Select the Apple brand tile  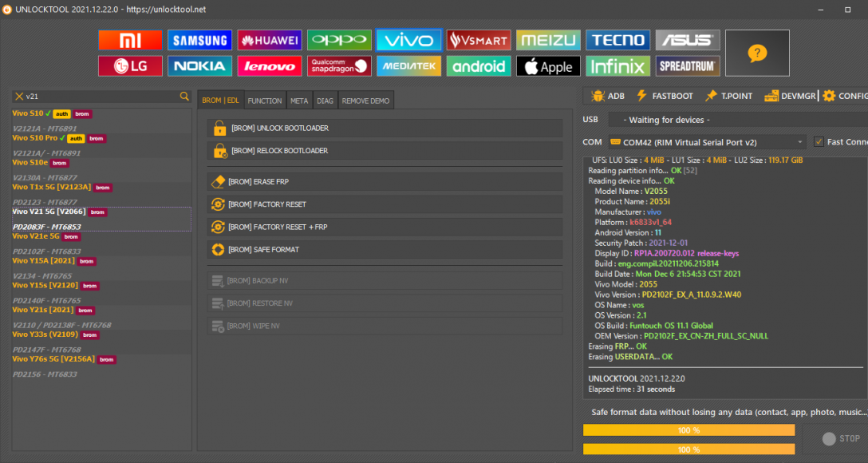(549, 66)
